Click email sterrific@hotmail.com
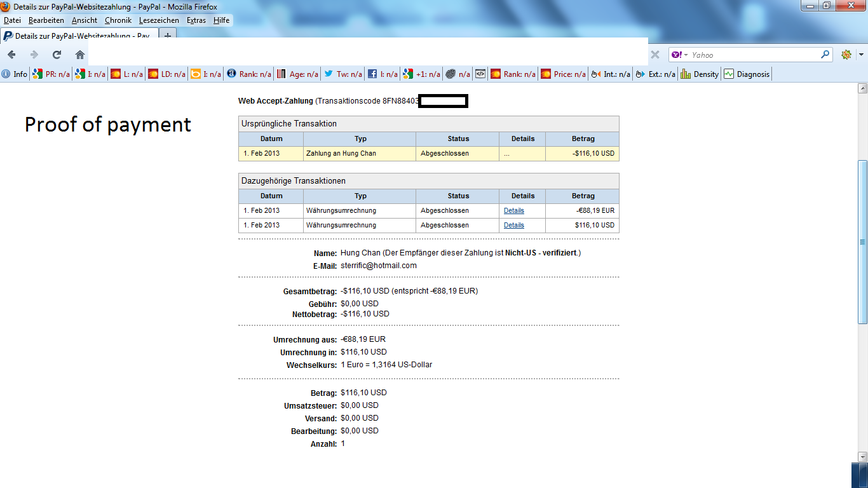 tap(379, 266)
